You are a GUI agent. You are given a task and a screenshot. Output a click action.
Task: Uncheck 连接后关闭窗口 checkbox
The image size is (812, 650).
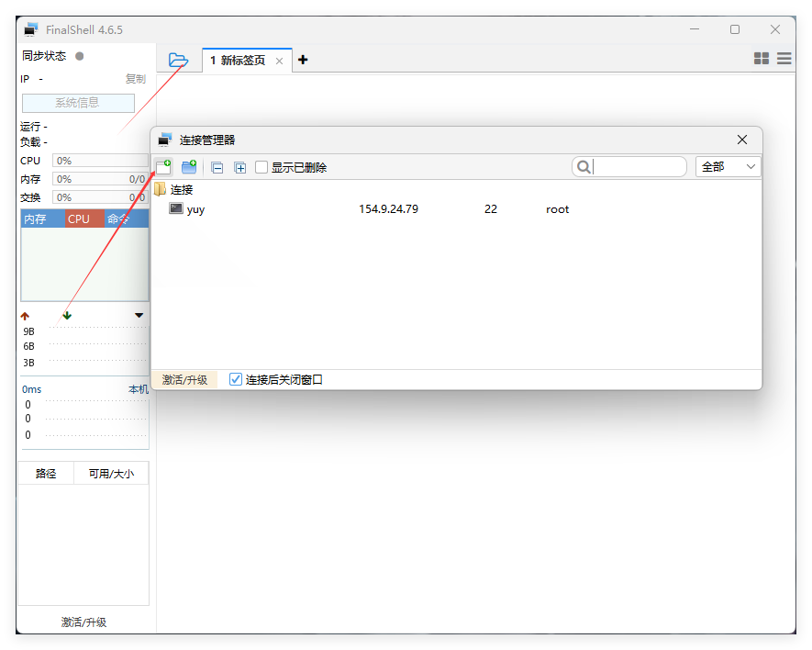pos(236,379)
